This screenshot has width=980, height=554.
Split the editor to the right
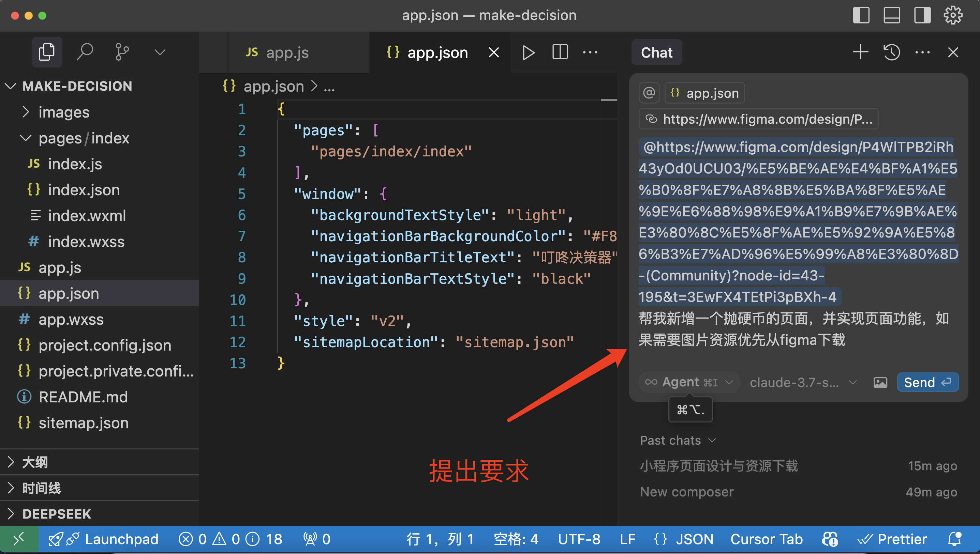(560, 52)
